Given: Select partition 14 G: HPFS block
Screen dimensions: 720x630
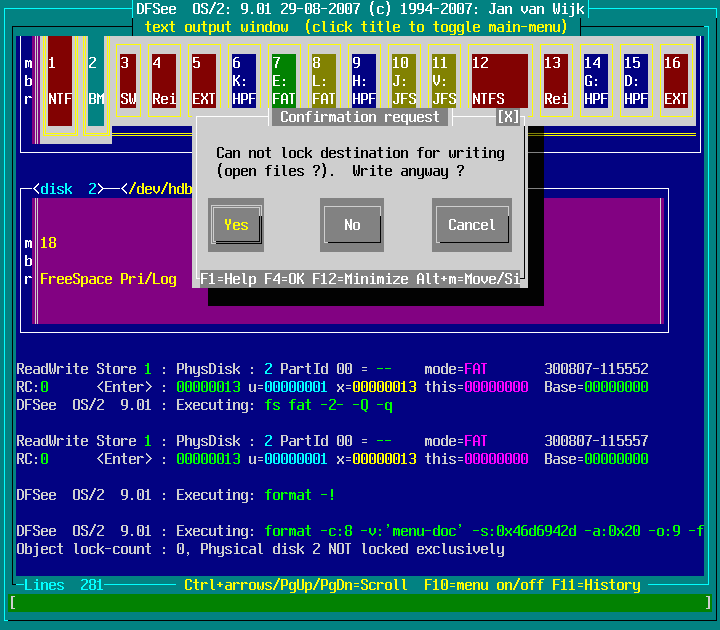Looking at the screenshot, I should 596,81.
